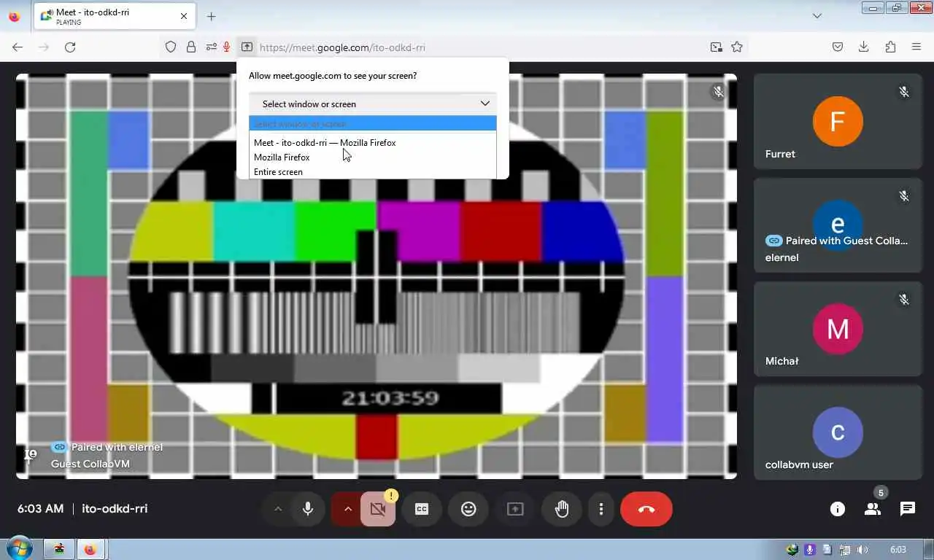934x560 pixels.
Task: Click the site security lock icon
Action: tap(191, 47)
